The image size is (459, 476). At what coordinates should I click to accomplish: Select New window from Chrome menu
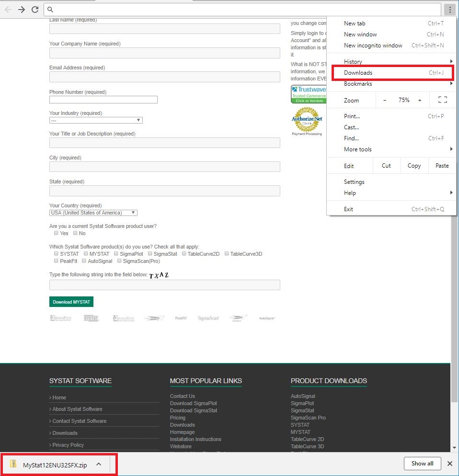pos(391,34)
